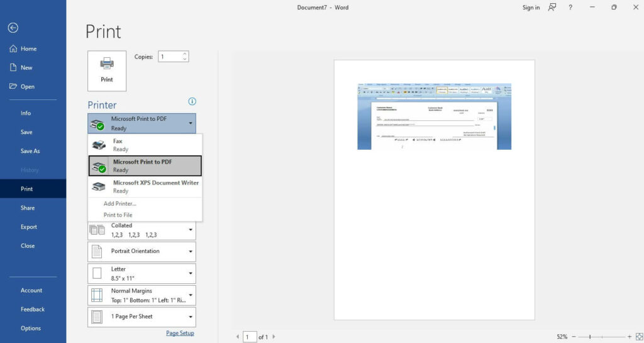Open Feedback in the sidebar

(x=33, y=309)
